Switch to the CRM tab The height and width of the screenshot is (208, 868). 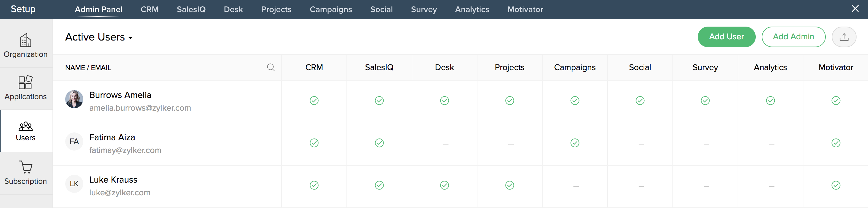click(150, 9)
